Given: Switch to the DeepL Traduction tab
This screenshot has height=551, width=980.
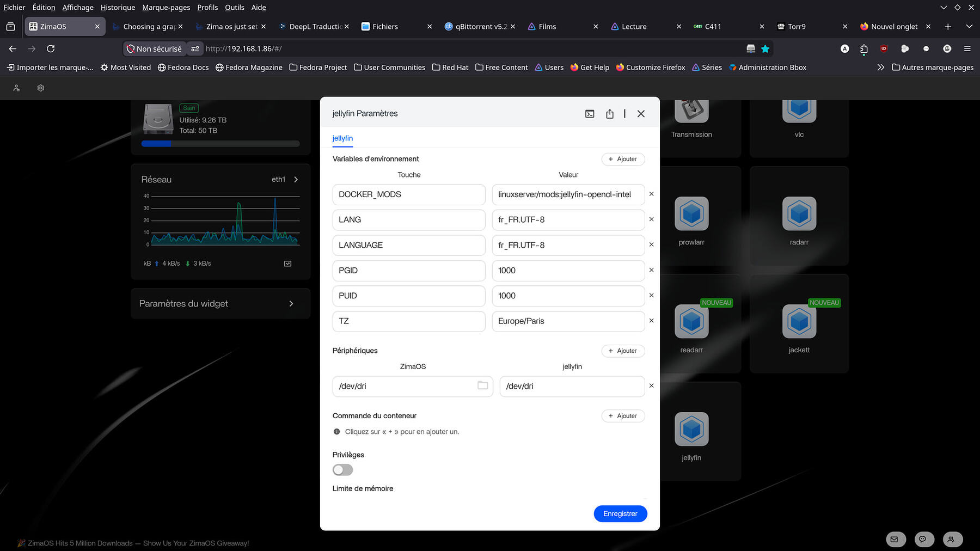Looking at the screenshot, I should click(x=314, y=27).
